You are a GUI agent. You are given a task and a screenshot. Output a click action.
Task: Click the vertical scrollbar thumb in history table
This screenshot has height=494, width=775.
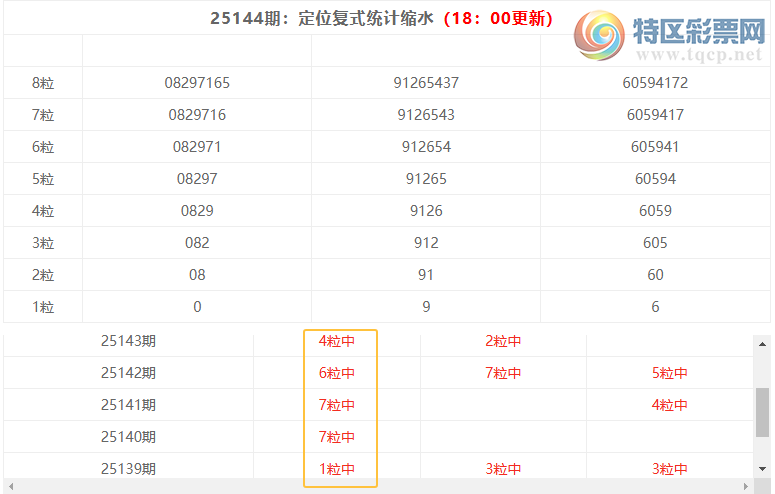pyautogui.click(x=763, y=412)
